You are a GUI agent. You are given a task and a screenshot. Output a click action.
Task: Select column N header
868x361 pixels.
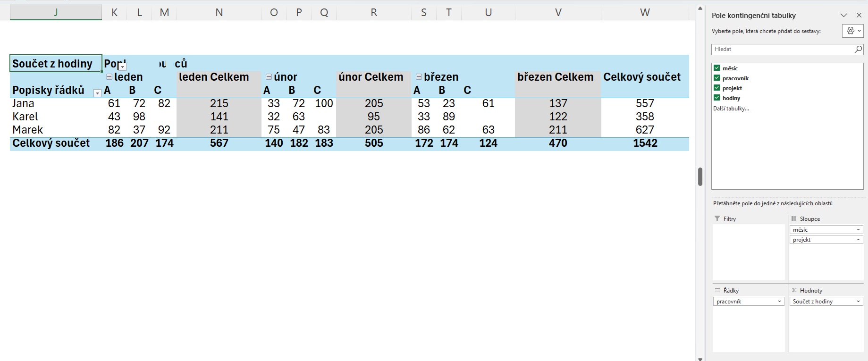(x=219, y=13)
